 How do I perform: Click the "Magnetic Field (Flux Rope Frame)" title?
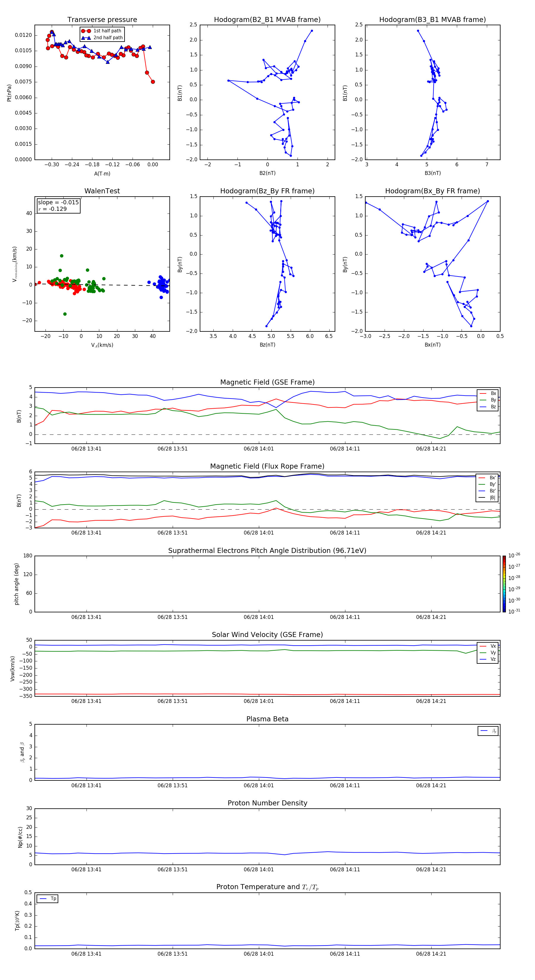tap(267, 467)
